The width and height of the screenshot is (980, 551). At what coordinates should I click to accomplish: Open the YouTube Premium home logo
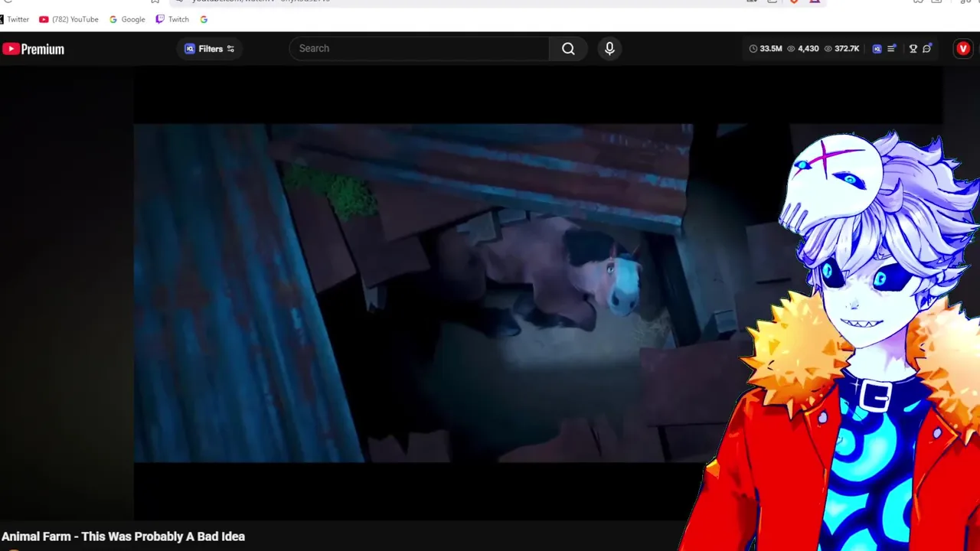coord(33,49)
